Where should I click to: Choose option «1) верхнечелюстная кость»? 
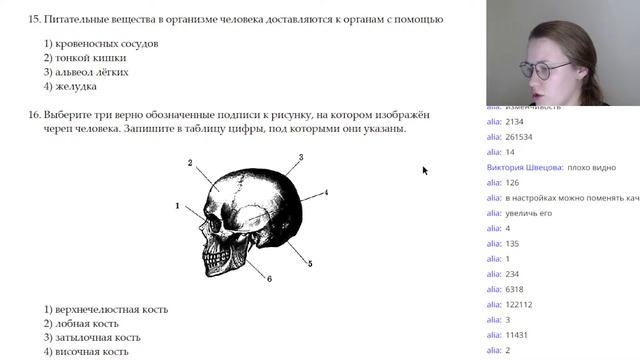pos(106,309)
